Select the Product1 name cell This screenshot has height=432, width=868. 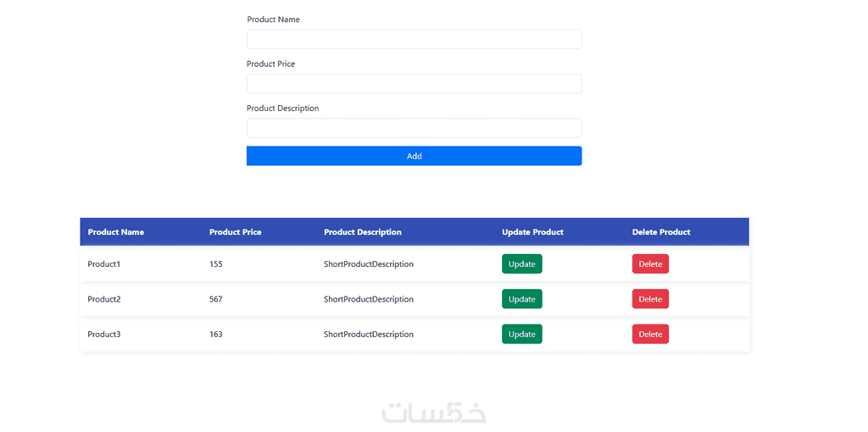pyautogui.click(x=104, y=263)
